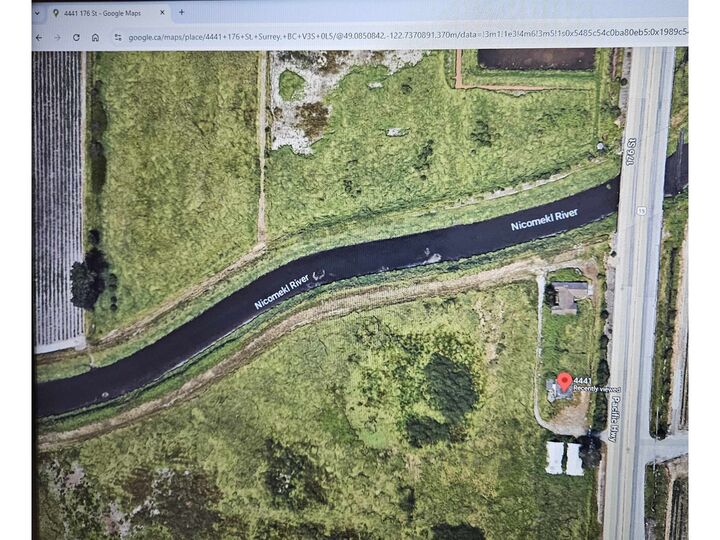Click the brown-roofed house north of the pin
The image size is (720, 540).
pyautogui.click(x=570, y=296)
